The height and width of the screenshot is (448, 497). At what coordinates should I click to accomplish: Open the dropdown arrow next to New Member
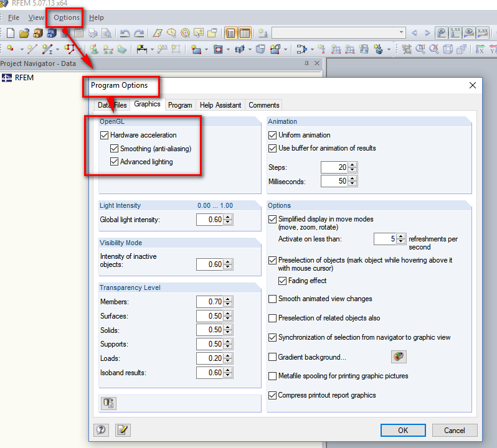point(57,49)
